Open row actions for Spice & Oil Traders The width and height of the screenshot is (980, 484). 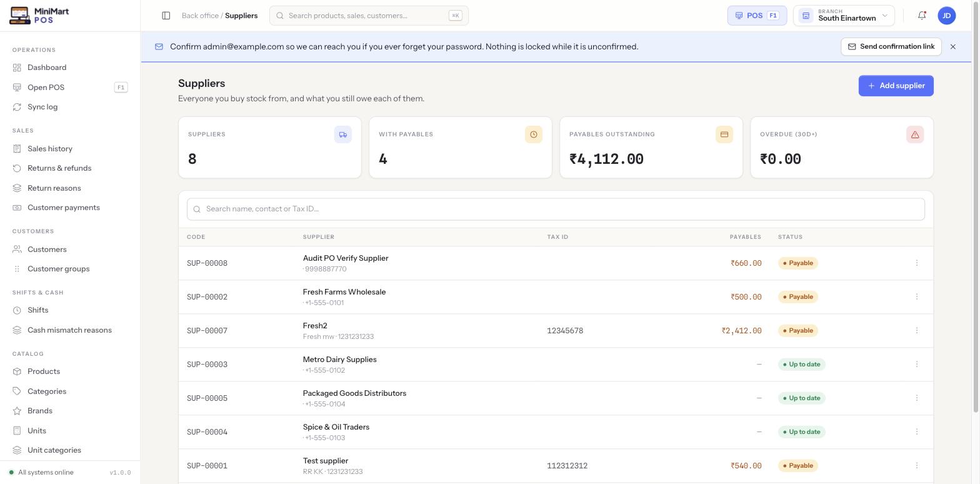[x=917, y=432]
